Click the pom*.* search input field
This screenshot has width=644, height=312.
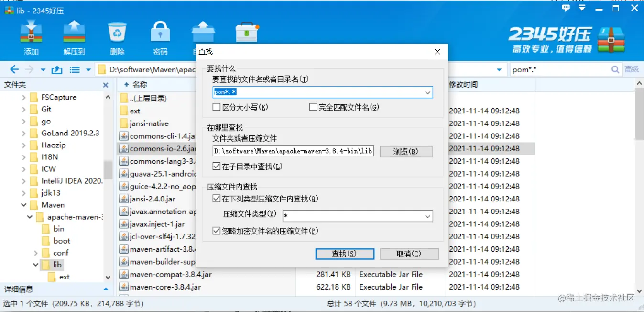point(311,92)
